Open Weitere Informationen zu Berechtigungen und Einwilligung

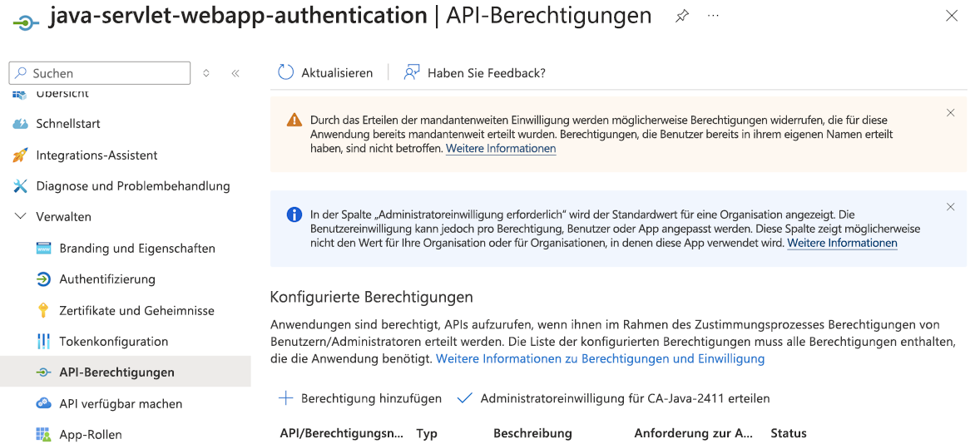[600, 358]
